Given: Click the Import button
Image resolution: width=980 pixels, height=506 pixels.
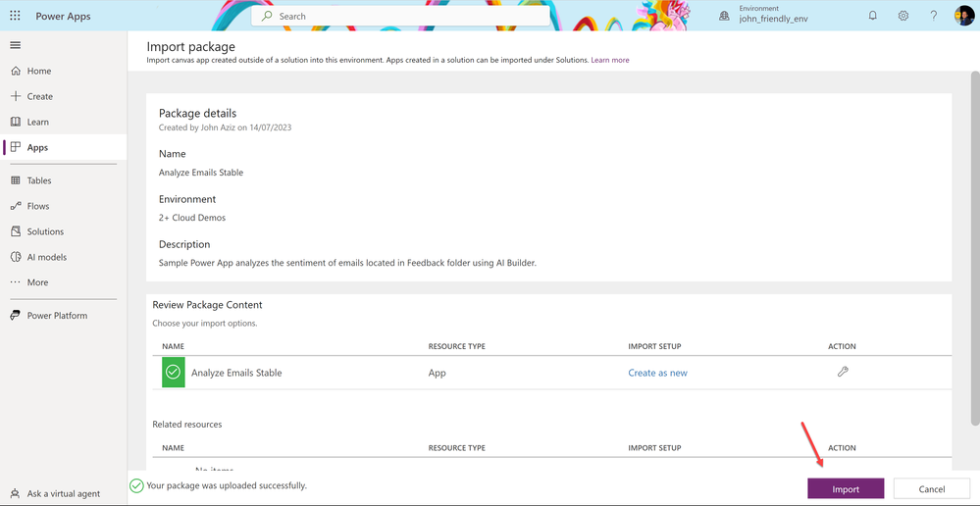Looking at the screenshot, I should tap(846, 489).
